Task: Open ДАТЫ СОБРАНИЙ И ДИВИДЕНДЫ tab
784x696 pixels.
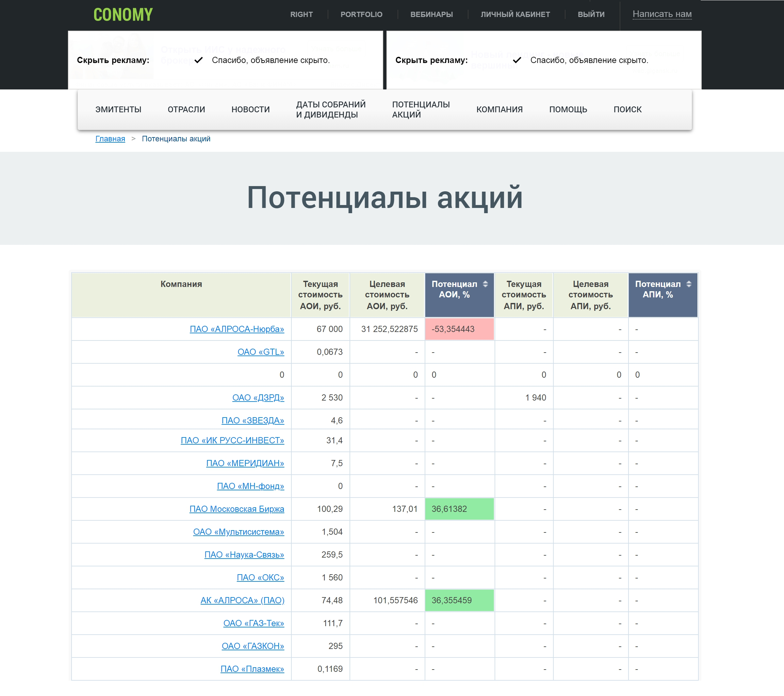Action: click(331, 110)
